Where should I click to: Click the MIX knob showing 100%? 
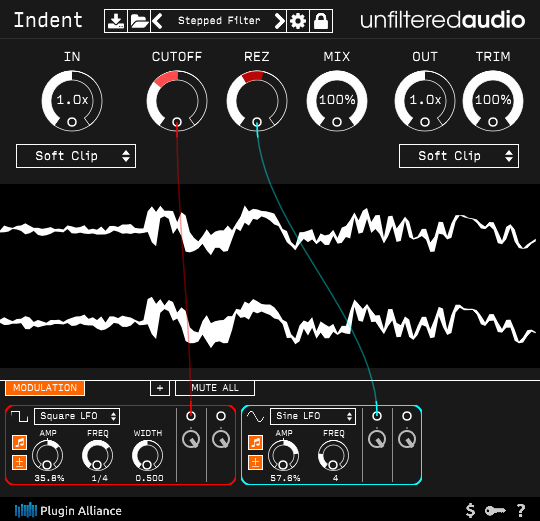[x=337, y=101]
